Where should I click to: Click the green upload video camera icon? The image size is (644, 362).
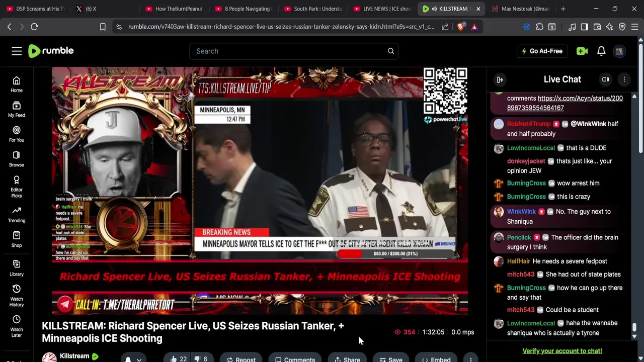[582, 51]
